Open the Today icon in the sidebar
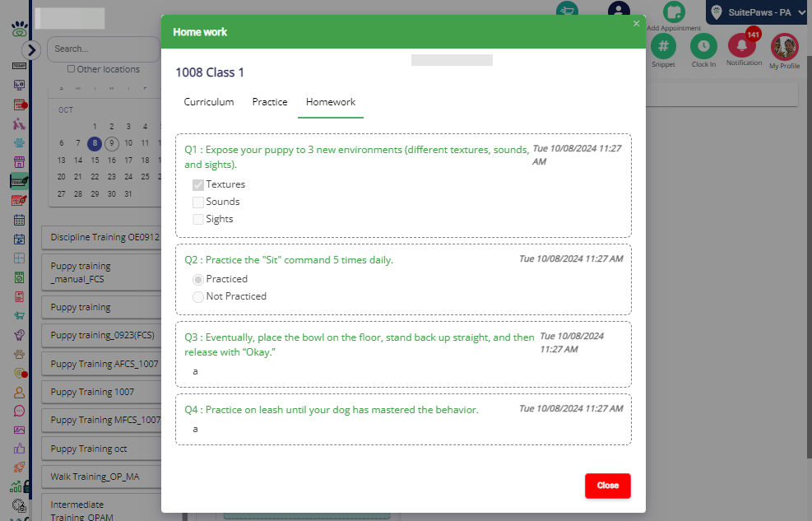The height and width of the screenshot is (521, 812). pyautogui.click(x=19, y=66)
